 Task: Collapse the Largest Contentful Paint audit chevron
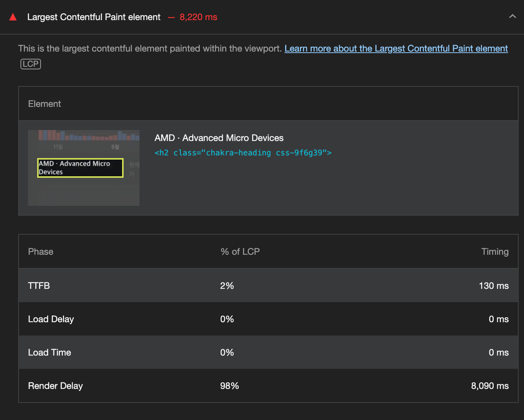[x=512, y=16]
